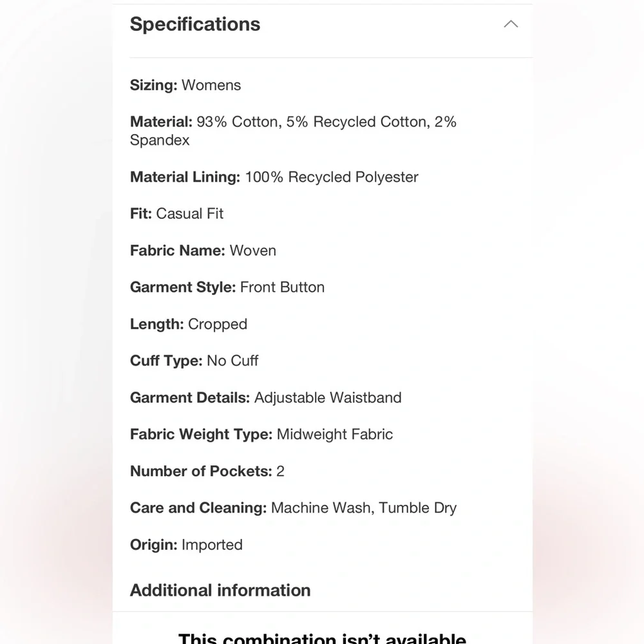Click the Cuff Type: No Cuff row
This screenshot has width=644, height=644.
[194, 361]
